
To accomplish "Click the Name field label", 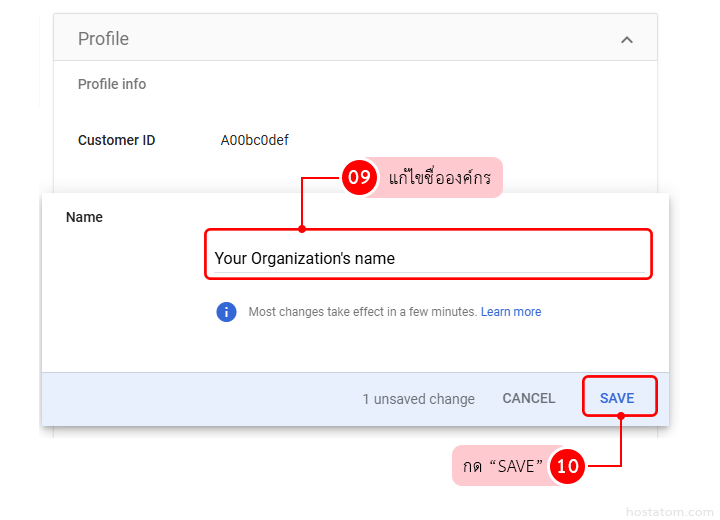I will coord(84,217).
